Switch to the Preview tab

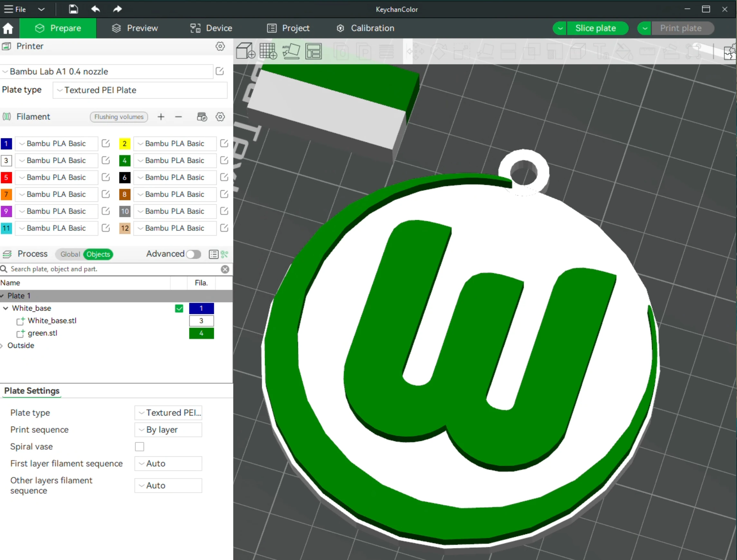pos(135,28)
